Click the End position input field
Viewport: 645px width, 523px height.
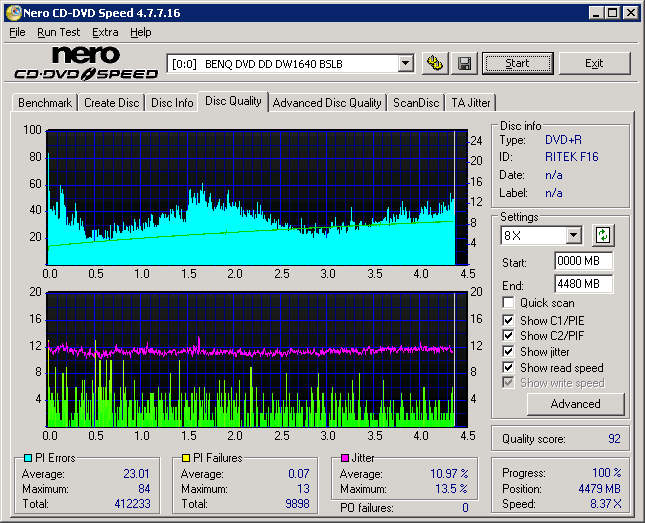coord(583,284)
